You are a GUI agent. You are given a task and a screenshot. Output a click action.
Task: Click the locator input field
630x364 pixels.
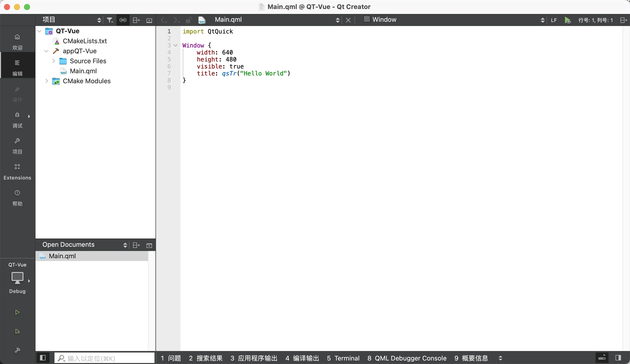pyautogui.click(x=104, y=358)
